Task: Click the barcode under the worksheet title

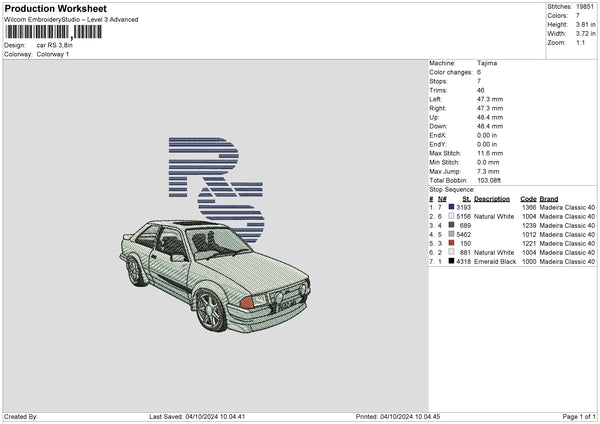Action: point(54,32)
